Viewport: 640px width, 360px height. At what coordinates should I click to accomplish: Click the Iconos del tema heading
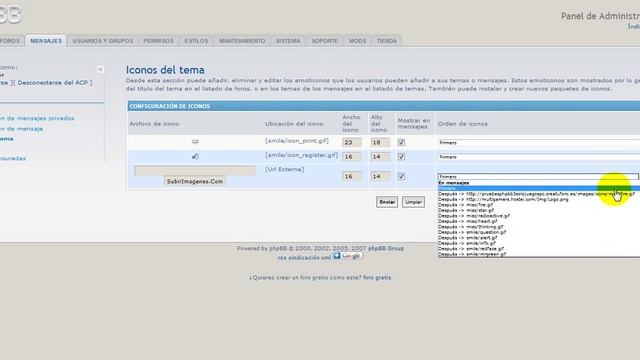165,70
